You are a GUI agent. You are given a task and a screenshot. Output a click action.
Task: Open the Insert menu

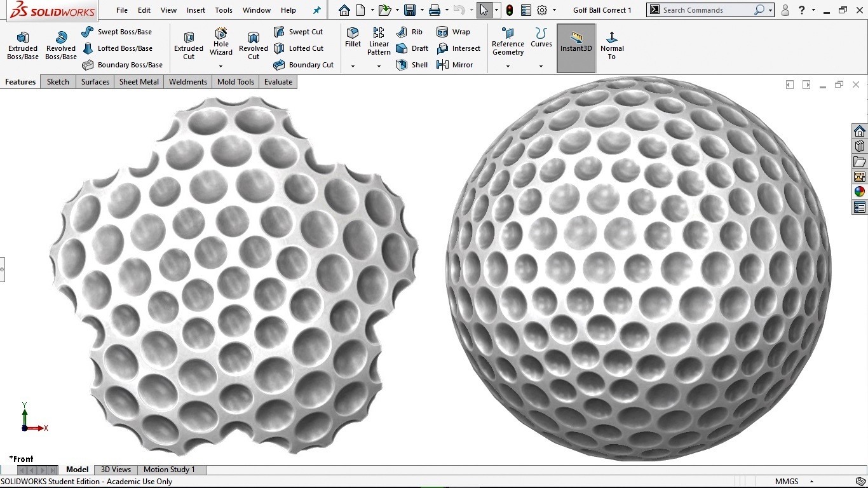tap(196, 10)
